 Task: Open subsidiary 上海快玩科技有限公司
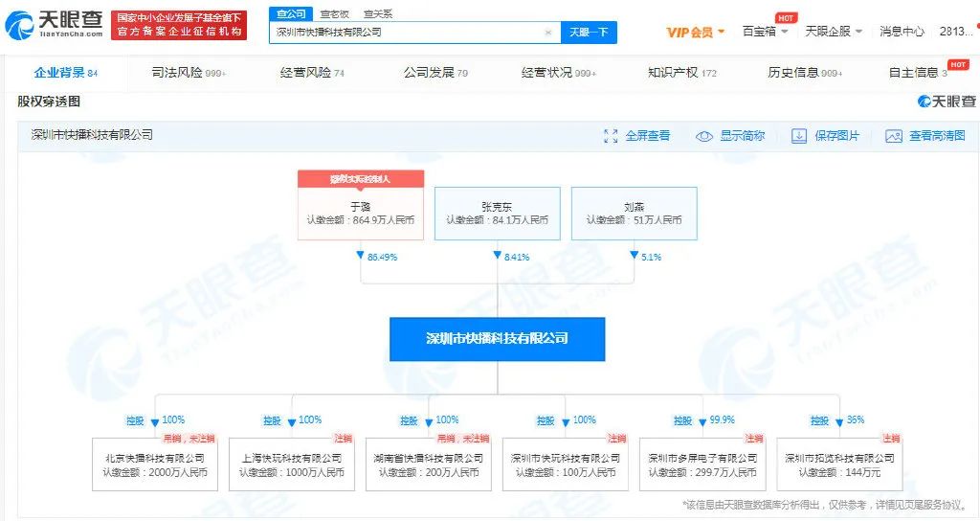click(x=291, y=464)
